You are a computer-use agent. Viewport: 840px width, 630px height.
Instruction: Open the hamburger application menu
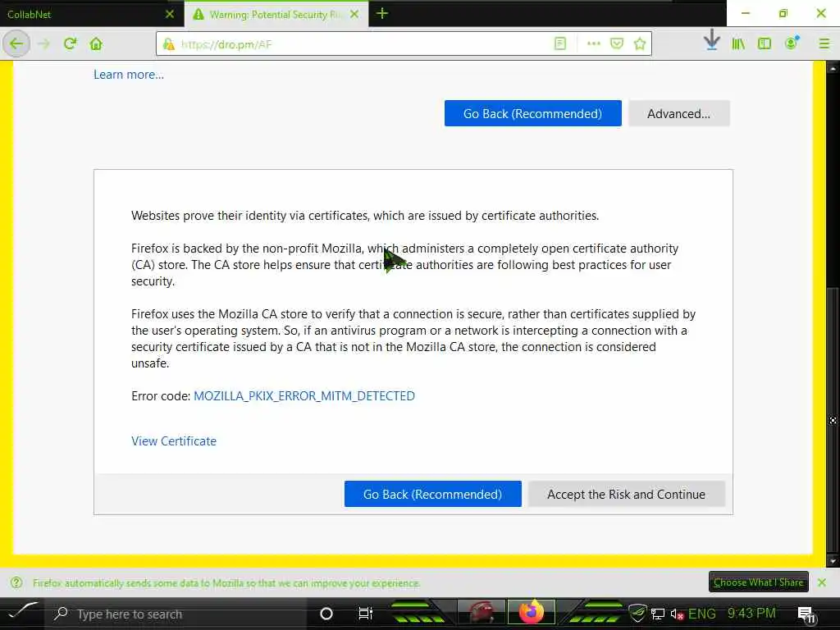[824, 43]
